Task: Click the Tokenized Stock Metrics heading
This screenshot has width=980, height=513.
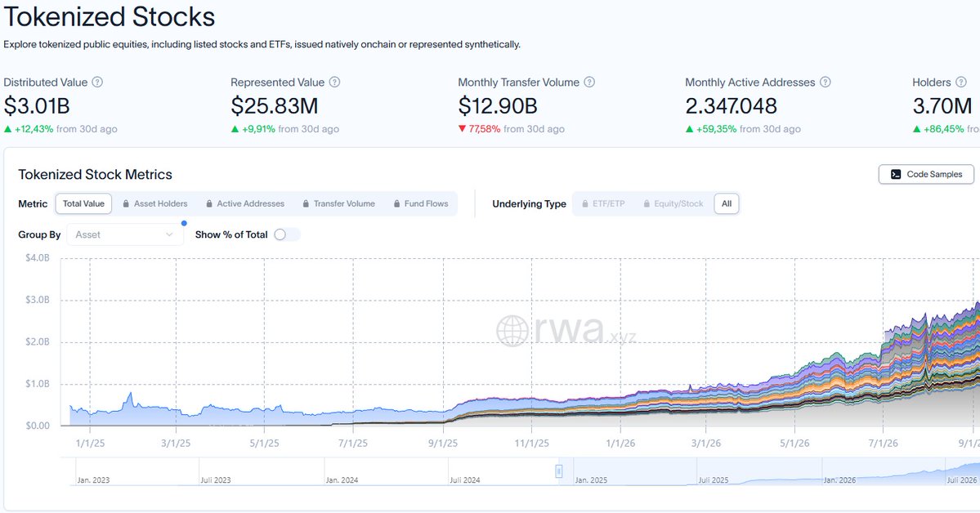Action: (x=95, y=174)
